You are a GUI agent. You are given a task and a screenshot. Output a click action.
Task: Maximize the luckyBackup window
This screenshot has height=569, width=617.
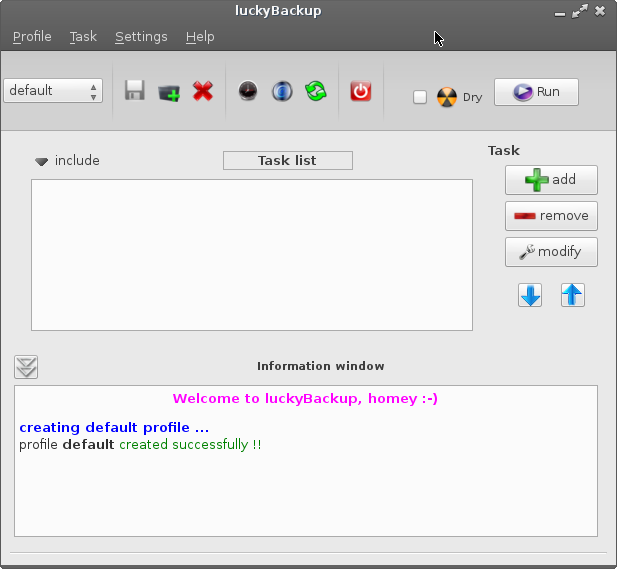[580, 11]
